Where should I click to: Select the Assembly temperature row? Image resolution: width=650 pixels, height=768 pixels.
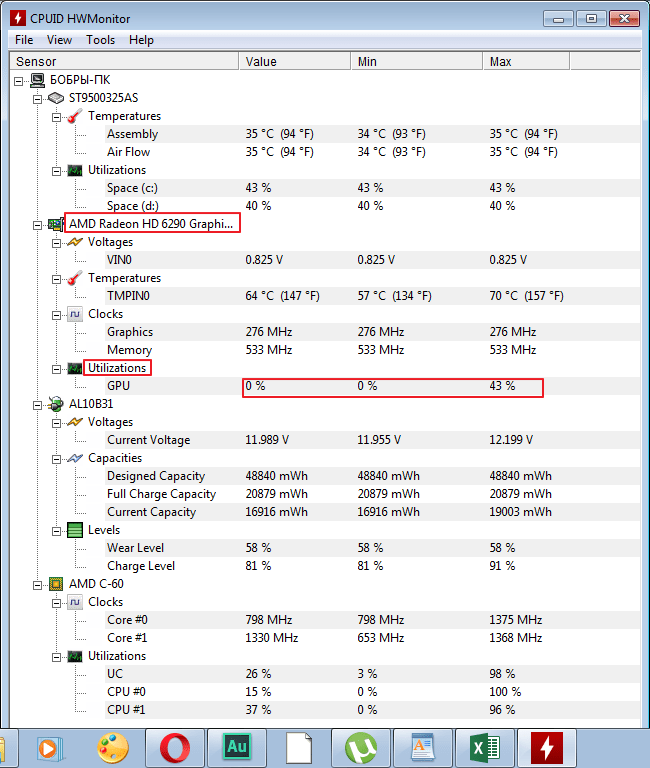(372, 134)
